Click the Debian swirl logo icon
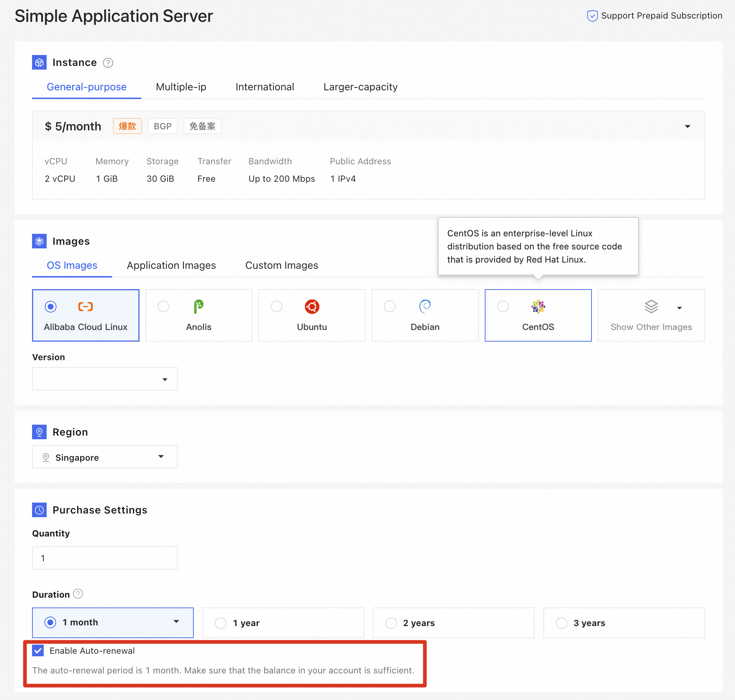The image size is (735, 700). click(425, 306)
